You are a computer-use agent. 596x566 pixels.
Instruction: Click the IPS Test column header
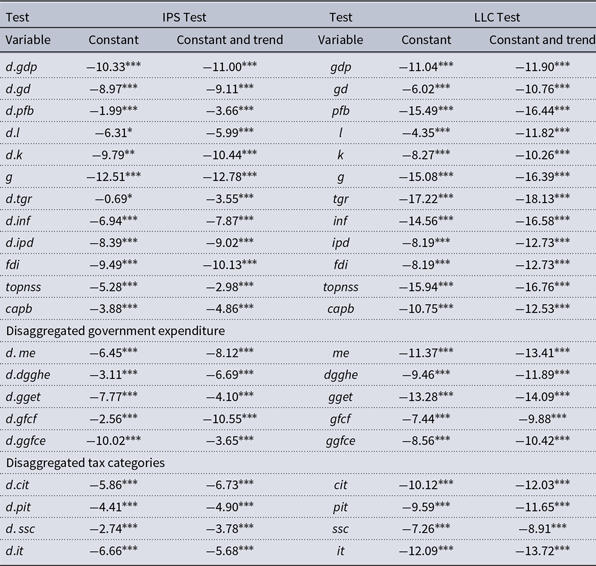pyautogui.click(x=184, y=17)
